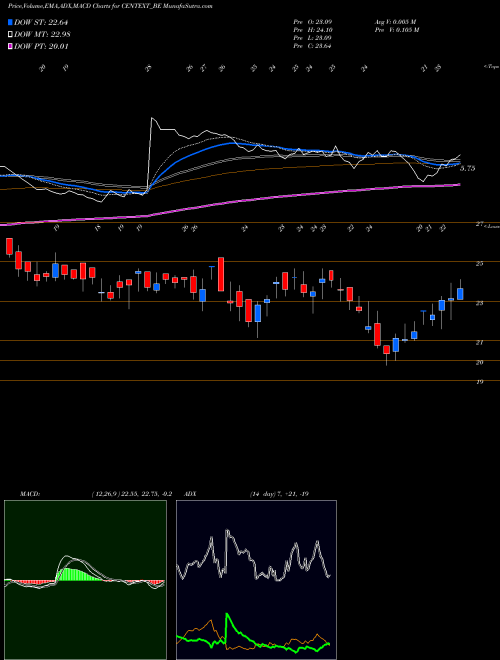Open the green MACD histogram chart
This screenshot has height=660, width=500.
click(85, 580)
